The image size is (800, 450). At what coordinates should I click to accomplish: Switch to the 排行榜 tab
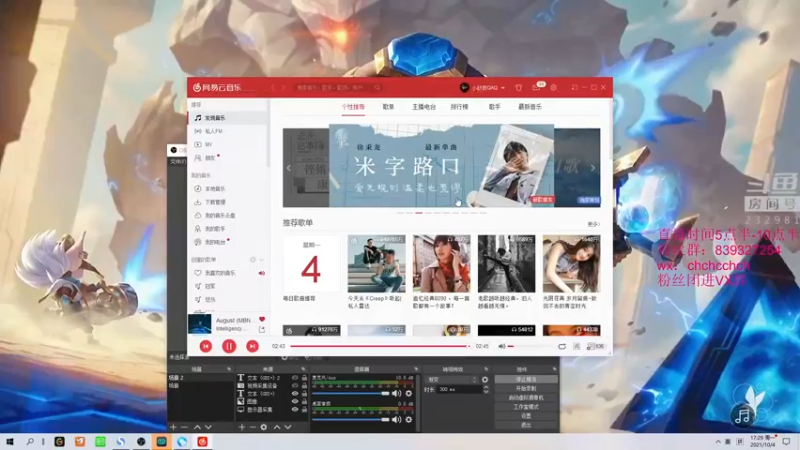(459, 107)
